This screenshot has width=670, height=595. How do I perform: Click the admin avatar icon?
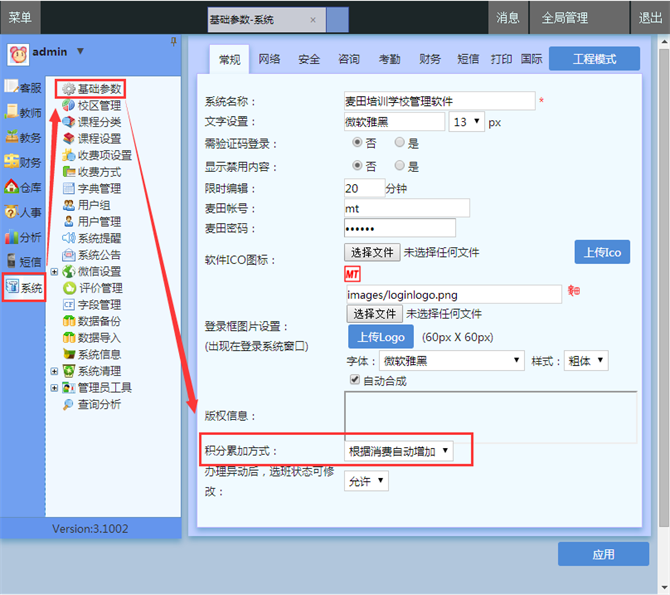tap(18, 54)
